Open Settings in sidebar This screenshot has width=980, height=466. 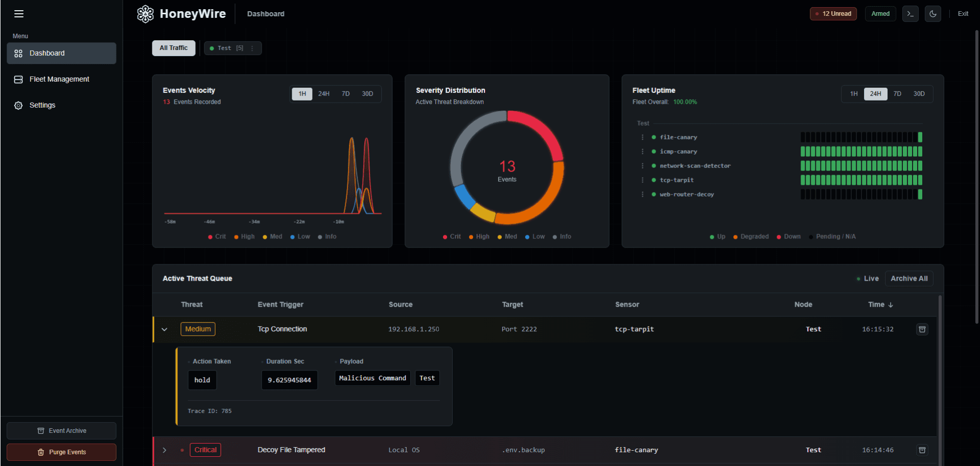(61, 105)
